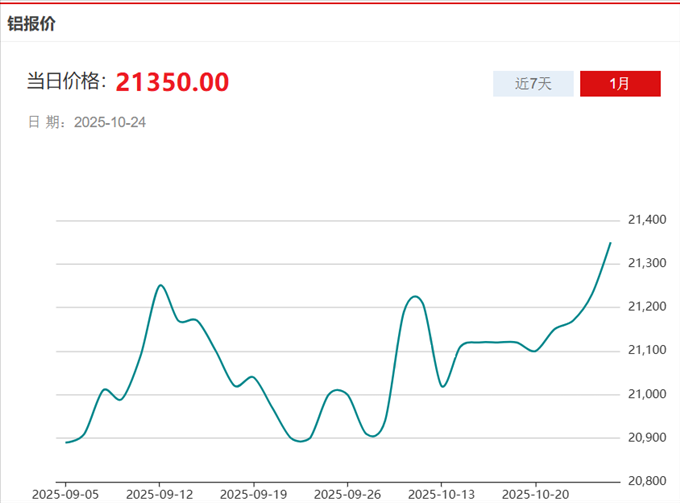Click x-axis label 2025-10-20
680x503 pixels.
[x=535, y=494]
